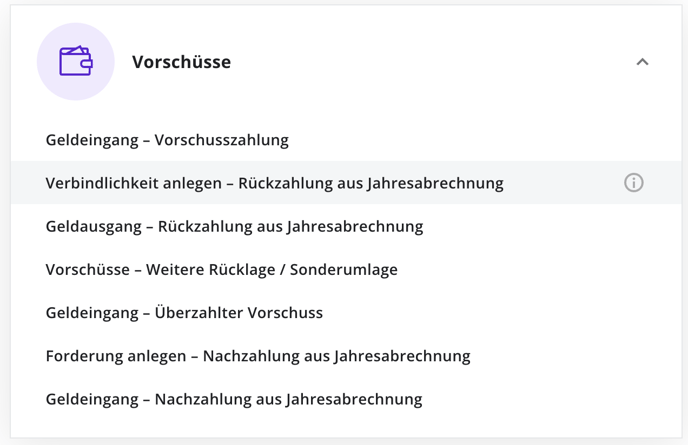Select the highlighted Verbindlichkeit anlegen row
The height and width of the screenshot is (445, 688).
tap(346, 183)
